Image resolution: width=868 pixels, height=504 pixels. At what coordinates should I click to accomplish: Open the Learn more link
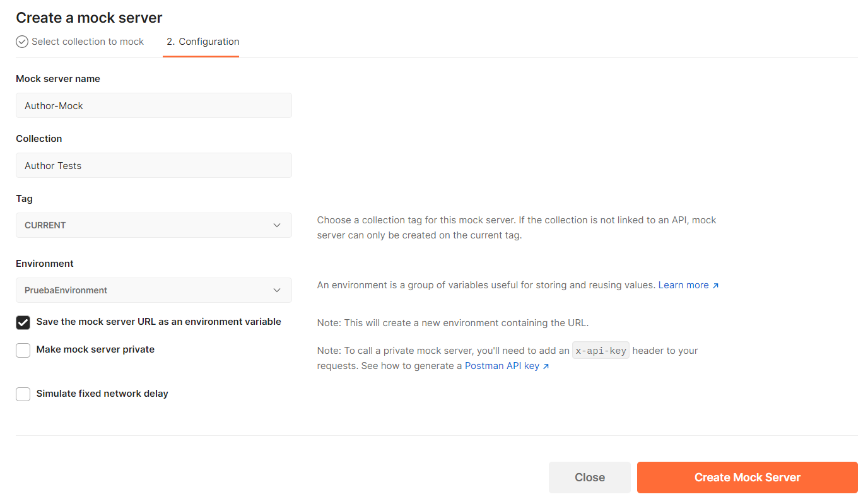pos(683,285)
